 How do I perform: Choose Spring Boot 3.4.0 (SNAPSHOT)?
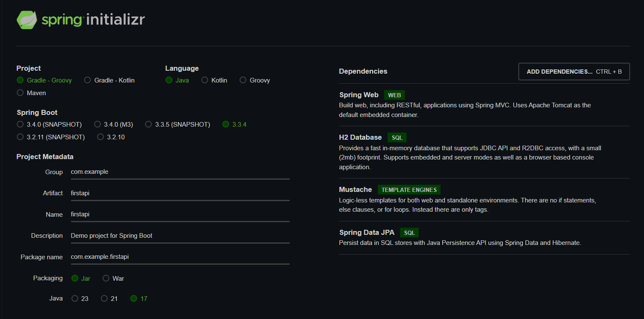pos(49,124)
